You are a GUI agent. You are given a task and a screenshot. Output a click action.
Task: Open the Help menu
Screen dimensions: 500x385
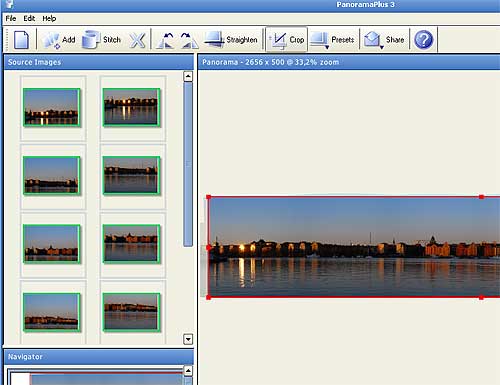pos(49,18)
